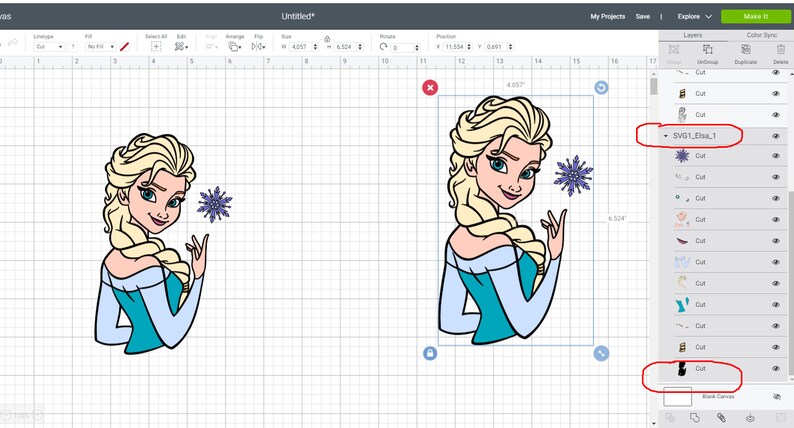The height and width of the screenshot is (428, 794).
Task: Hide the light blue sleeves layer
Action: coord(775,262)
